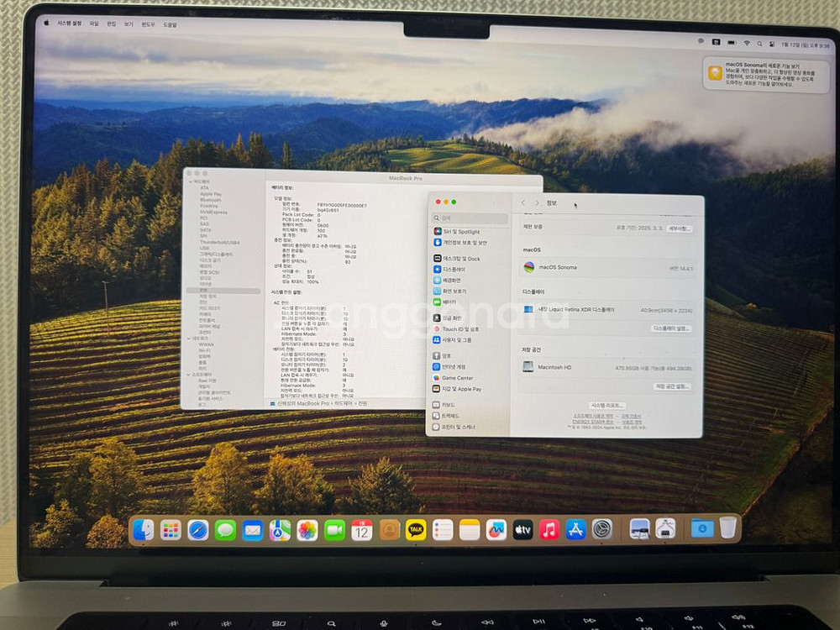840x630 pixels.
Task: Open Freeform from the Dock
Action: tap(496, 530)
